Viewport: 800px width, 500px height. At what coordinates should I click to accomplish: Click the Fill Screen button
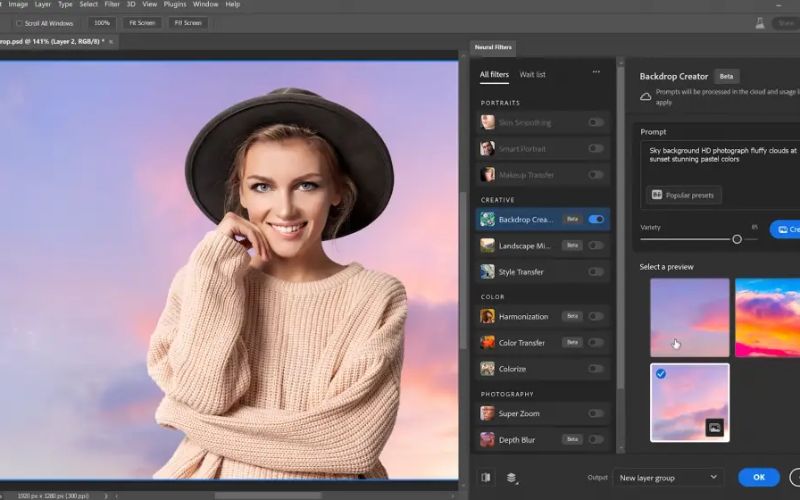coord(188,23)
